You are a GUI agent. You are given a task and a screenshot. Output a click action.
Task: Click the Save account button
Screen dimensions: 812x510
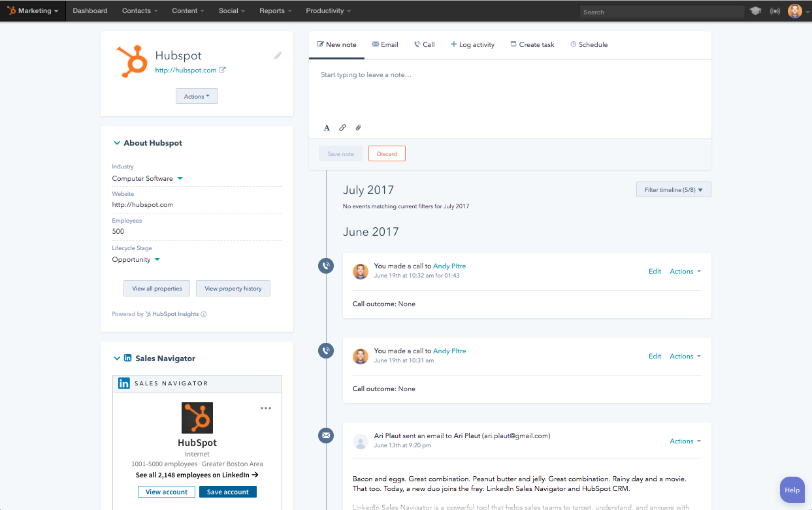click(x=228, y=492)
